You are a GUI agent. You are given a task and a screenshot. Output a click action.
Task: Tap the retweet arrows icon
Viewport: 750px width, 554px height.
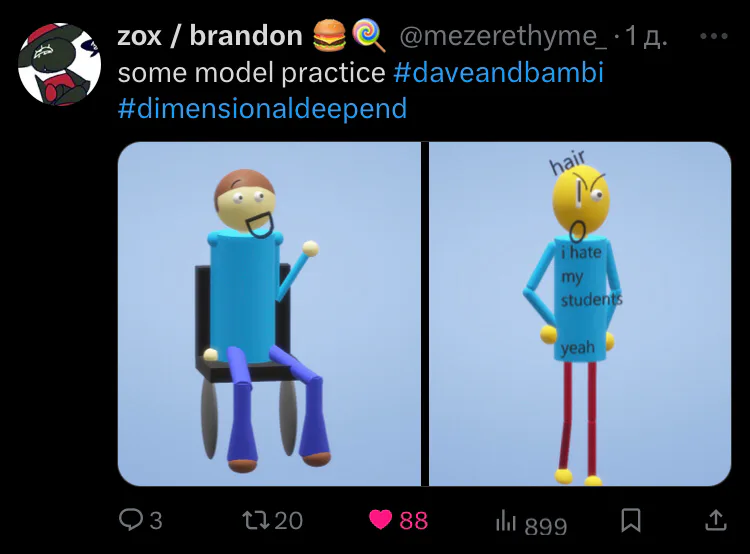(254, 520)
